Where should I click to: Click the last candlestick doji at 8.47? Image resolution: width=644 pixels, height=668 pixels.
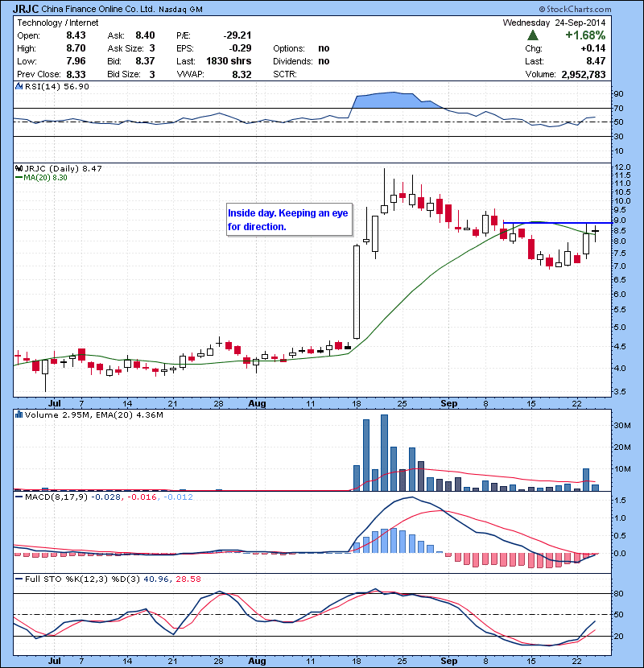596,233
